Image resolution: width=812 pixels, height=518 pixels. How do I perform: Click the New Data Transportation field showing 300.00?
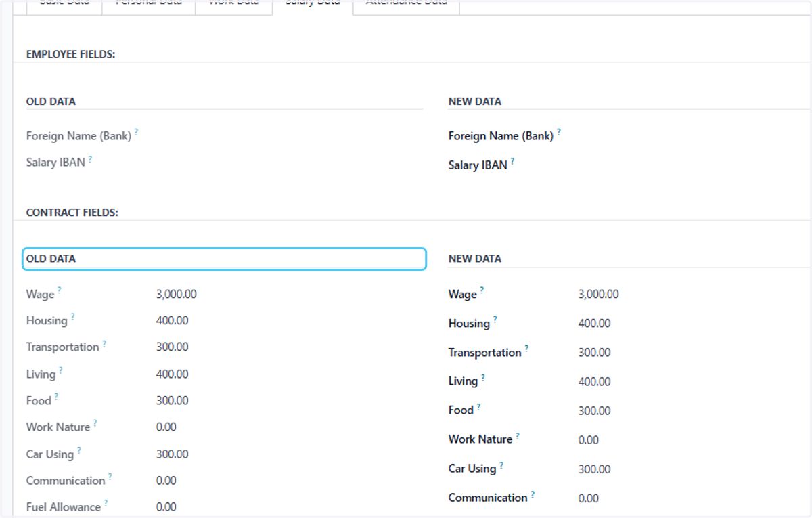point(595,352)
